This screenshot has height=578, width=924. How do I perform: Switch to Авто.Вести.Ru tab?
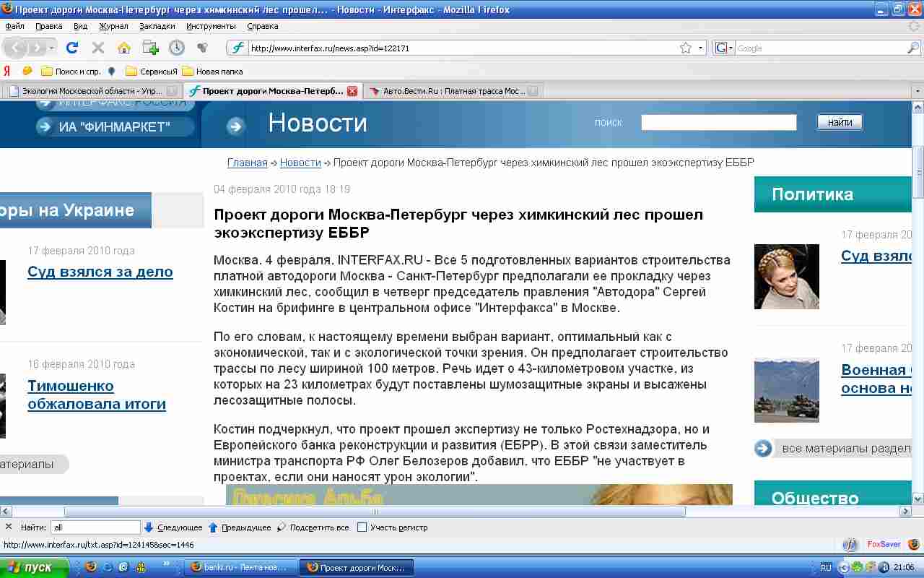coord(453,91)
